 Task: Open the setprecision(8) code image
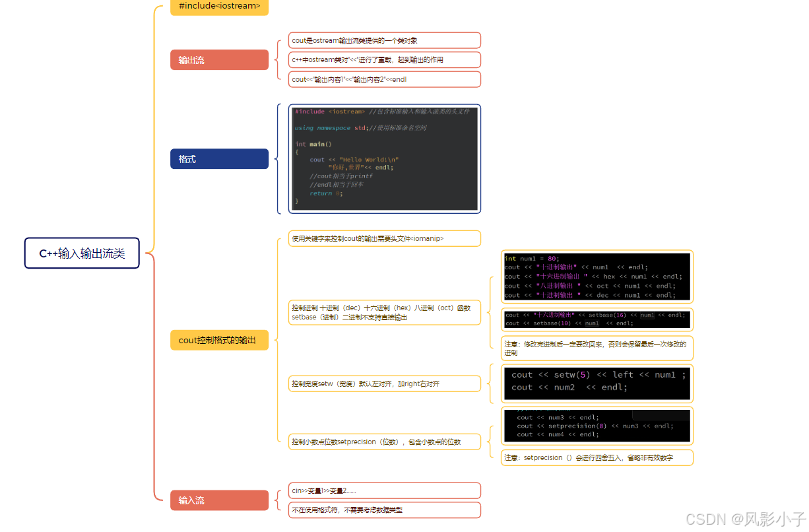click(597, 426)
